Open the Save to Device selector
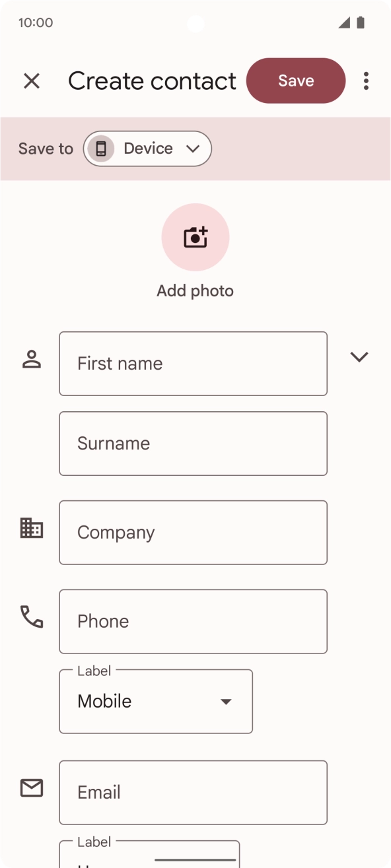This screenshot has height=868, width=391. tap(147, 149)
